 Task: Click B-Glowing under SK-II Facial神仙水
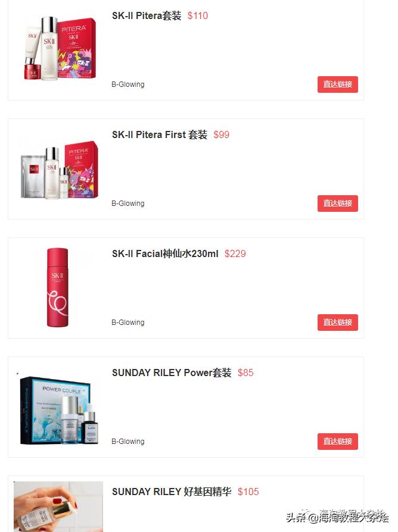[x=128, y=323]
